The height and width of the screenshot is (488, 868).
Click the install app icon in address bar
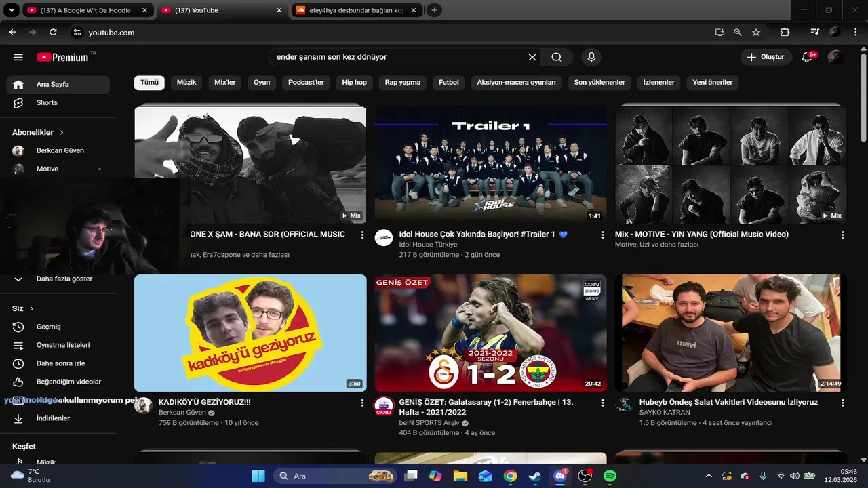tap(719, 32)
